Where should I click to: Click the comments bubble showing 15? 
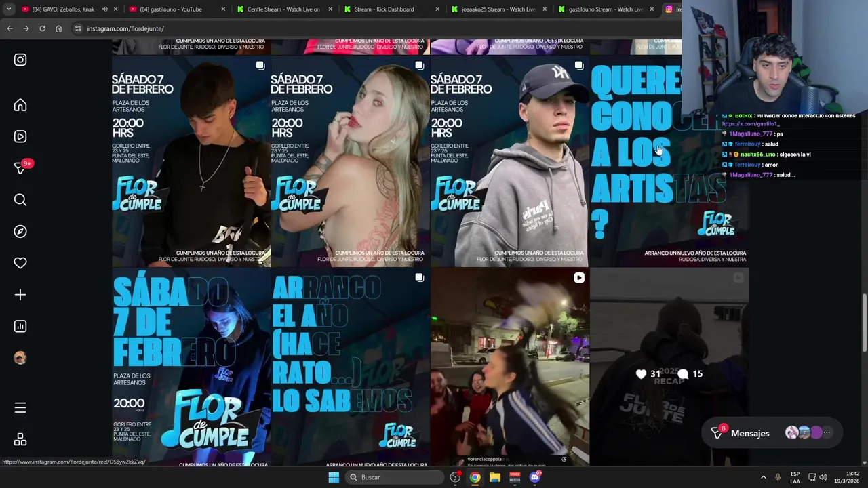coord(683,373)
